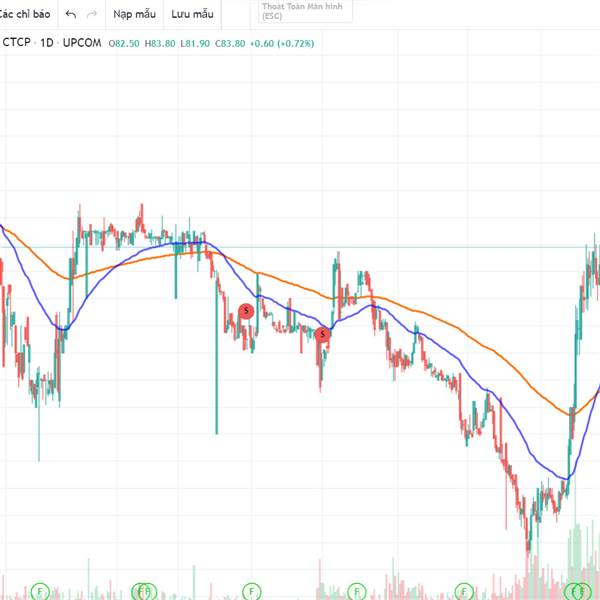Click the Thoát Toàn Màn hình (ESC) box
This screenshot has height=600, width=600.
point(305,11)
